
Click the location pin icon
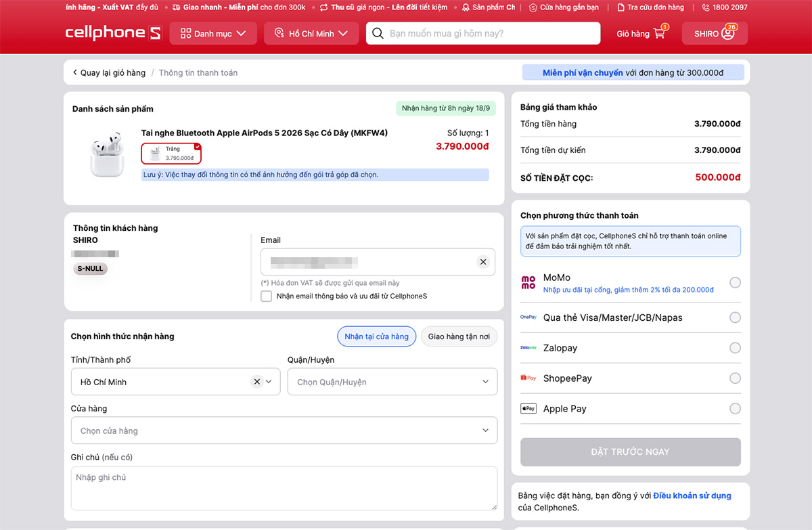click(x=279, y=33)
